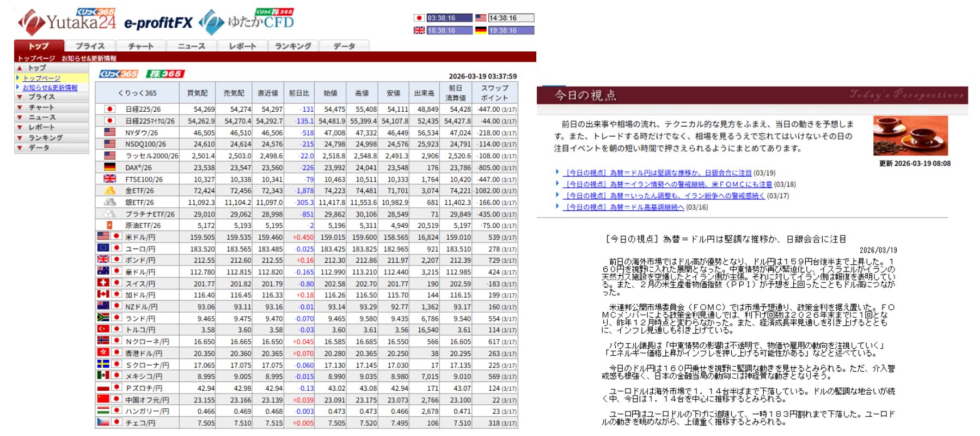Screen dimensions: 980x436
Task: Select the blue くりっく365 table icon
Action: 118,74
